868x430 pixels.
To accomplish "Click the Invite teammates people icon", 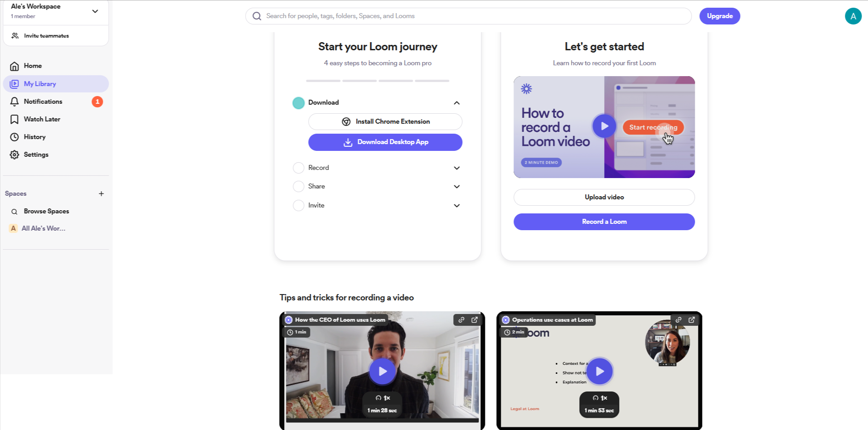I will (15, 36).
